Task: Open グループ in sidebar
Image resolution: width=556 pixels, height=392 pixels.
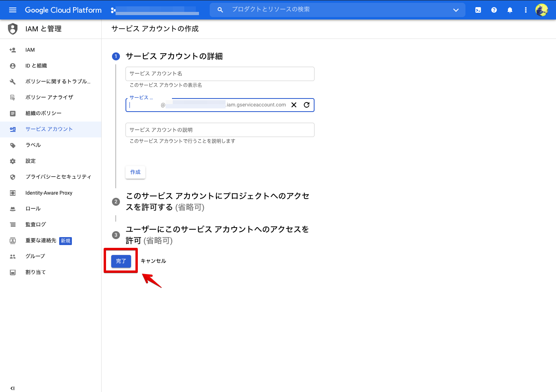Action: [50, 257]
